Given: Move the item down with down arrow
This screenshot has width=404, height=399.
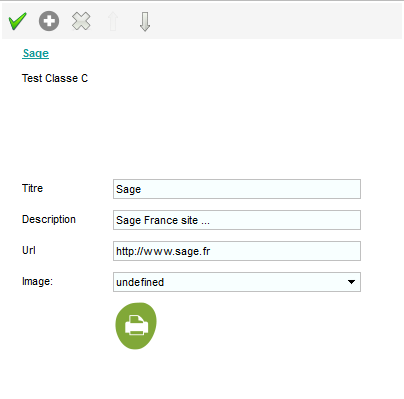Looking at the screenshot, I should [x=145, y=22].
